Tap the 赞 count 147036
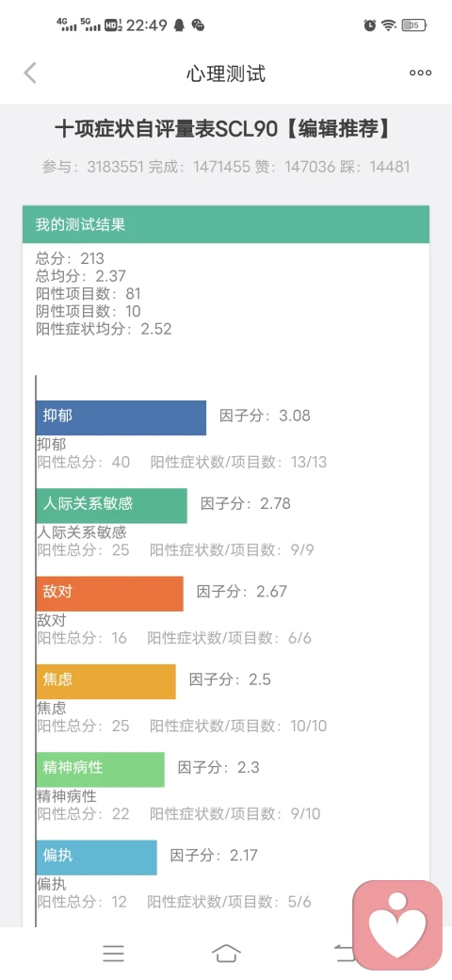 pyautogui.click(x=314, y=167)
